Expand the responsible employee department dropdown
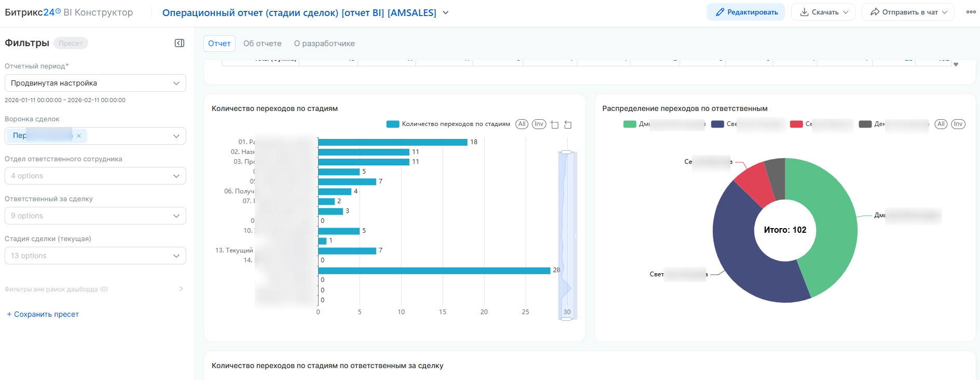 click(95, 176)
